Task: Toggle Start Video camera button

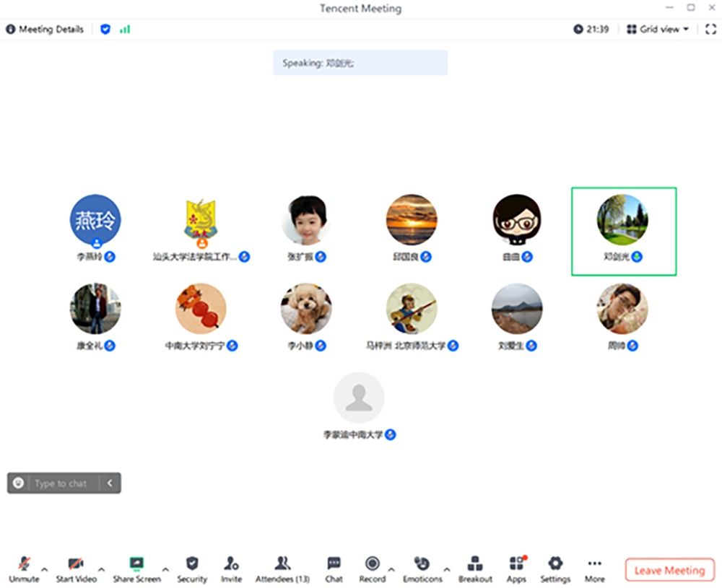Action: 77,569
